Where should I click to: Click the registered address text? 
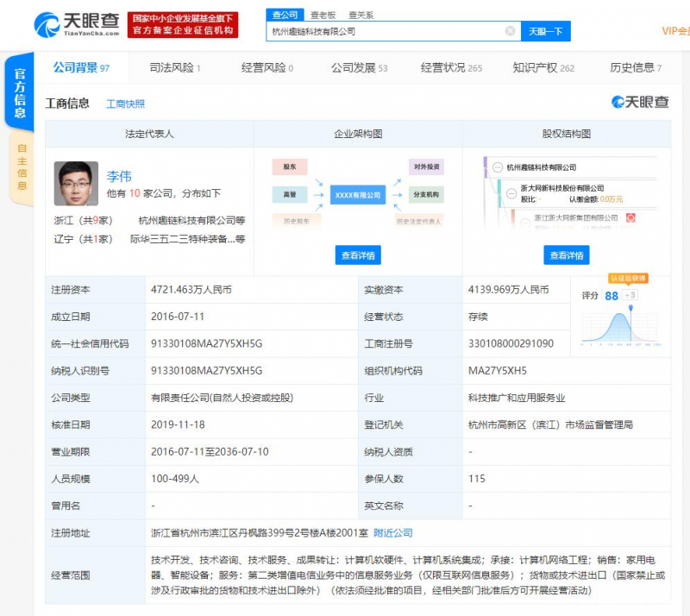click(x=260, y=533)
